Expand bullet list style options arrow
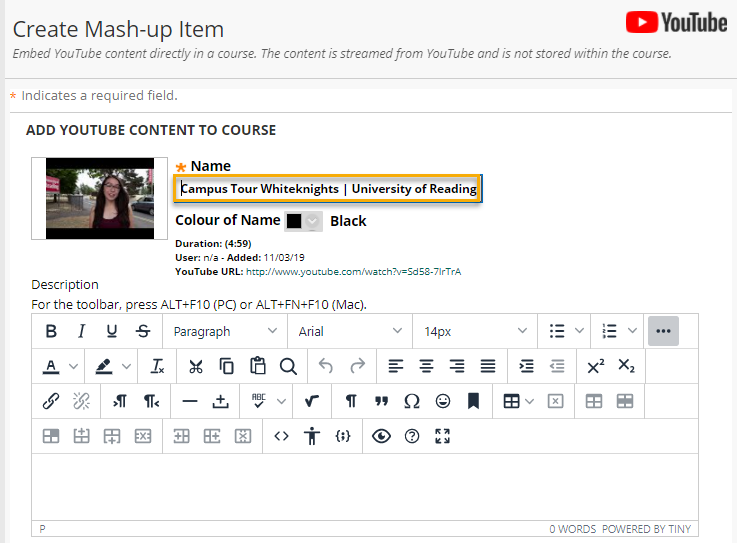 pyautogui.click(x=580, y=331)
